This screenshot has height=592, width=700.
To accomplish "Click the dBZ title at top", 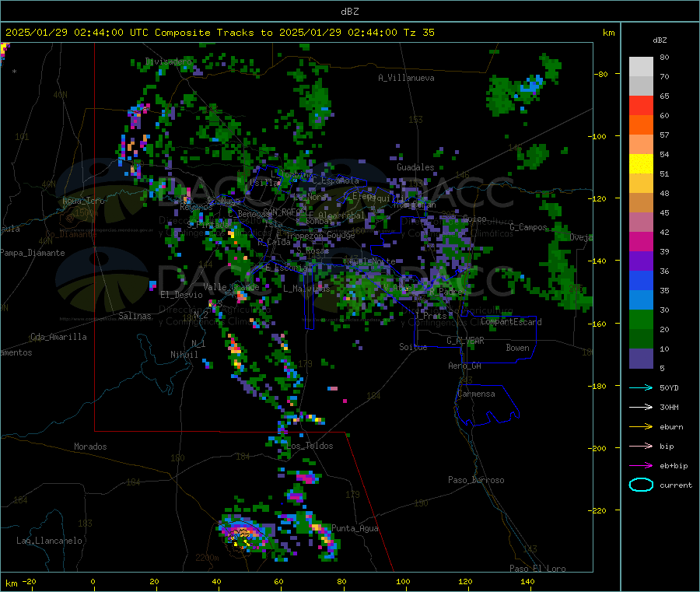I will pos(349,12).
